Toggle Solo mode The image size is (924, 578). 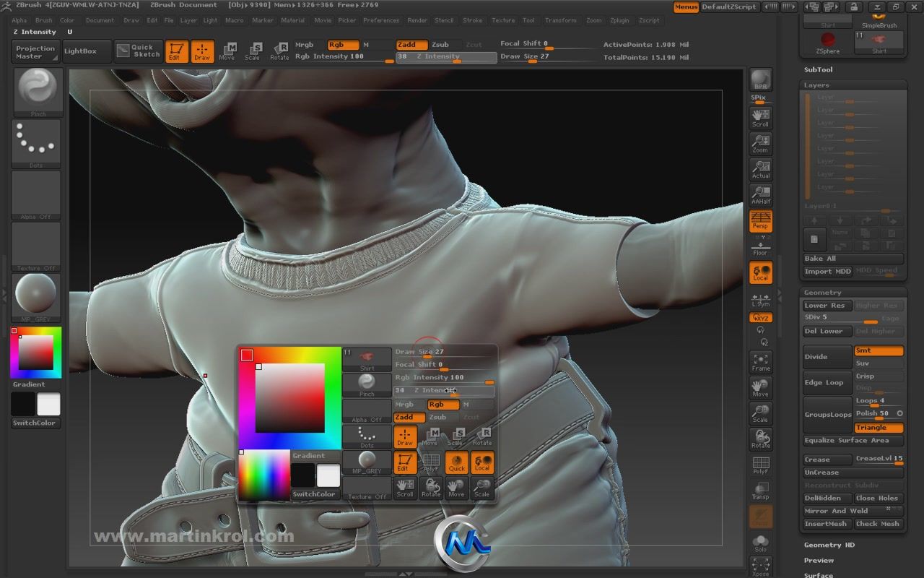pyautogui.click(x=760, y=543)
